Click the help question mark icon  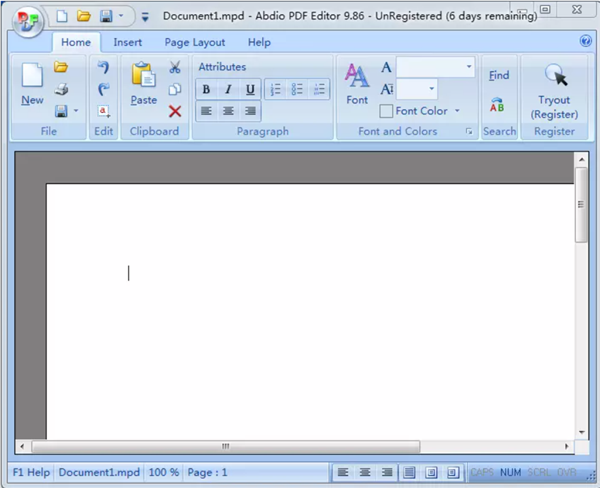(586, 42)
